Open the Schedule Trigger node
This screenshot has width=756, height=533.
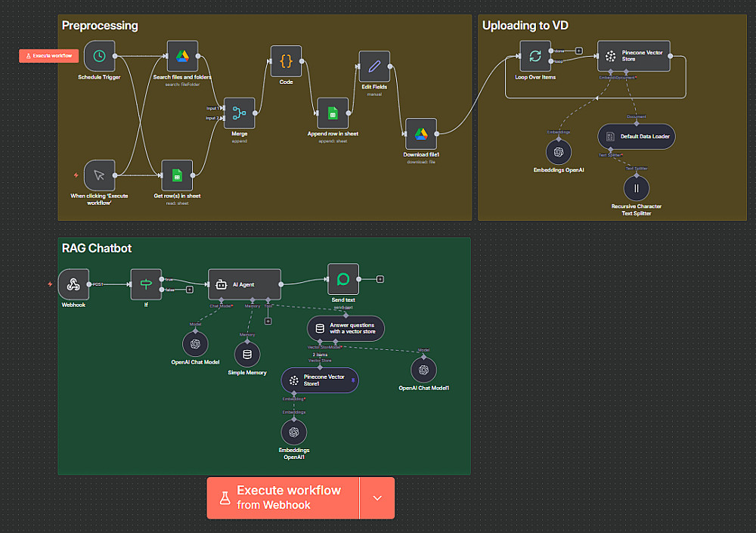point(99,56)
